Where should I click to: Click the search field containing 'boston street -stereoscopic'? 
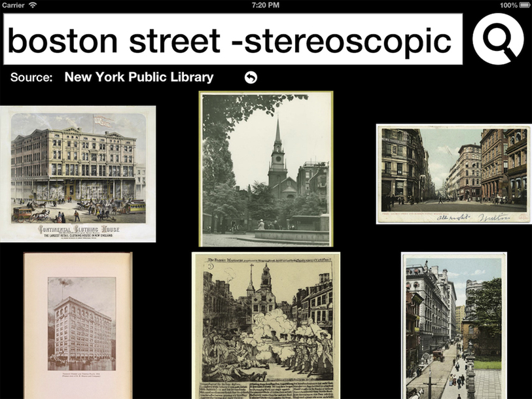(233, 39)
